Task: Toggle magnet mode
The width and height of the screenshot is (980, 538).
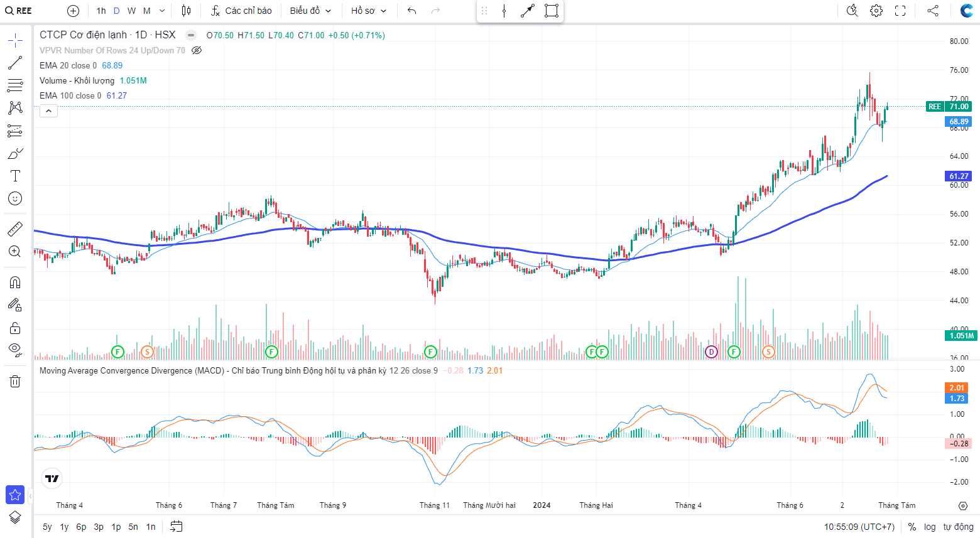Action: [x=15, y=282]
